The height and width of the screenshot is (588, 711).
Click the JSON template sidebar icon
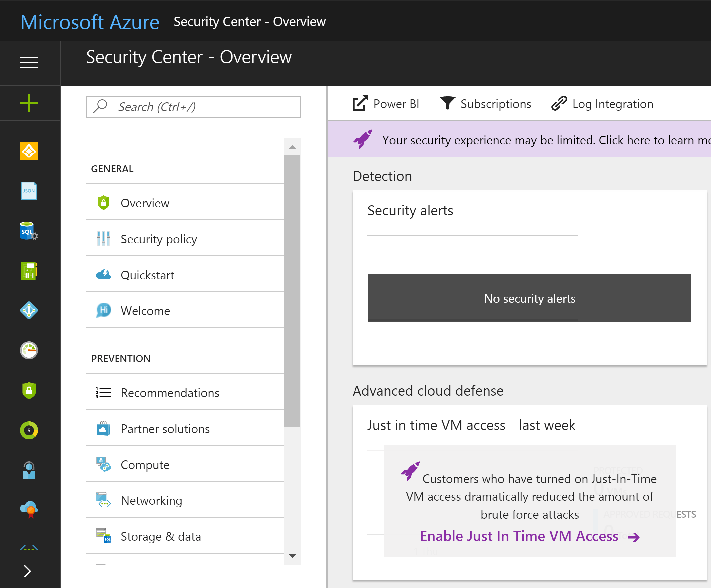coord(29,191)
